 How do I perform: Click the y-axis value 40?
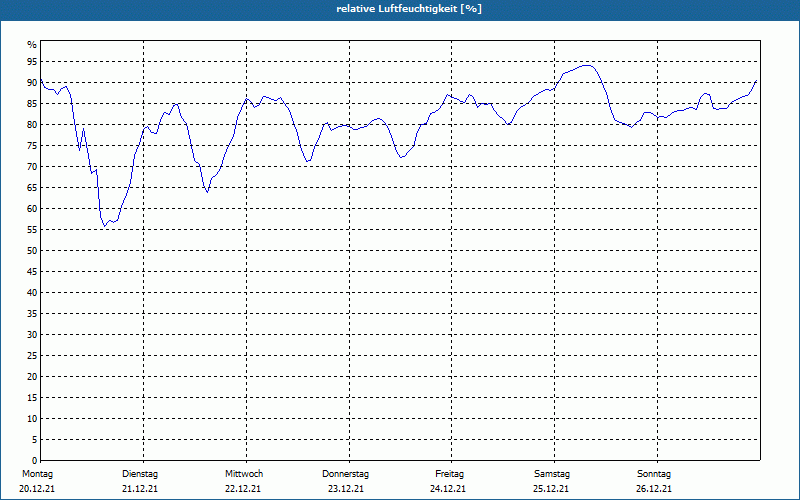click(32, 293)
